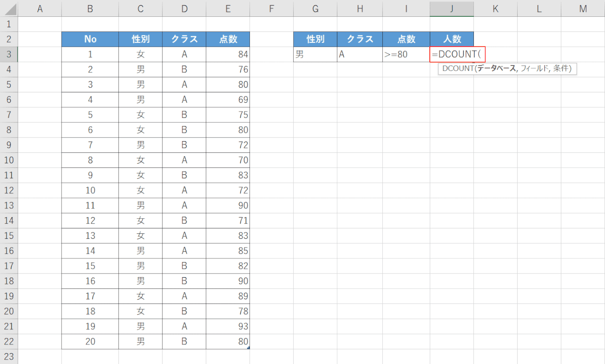Click クラス header in column D

184,39
